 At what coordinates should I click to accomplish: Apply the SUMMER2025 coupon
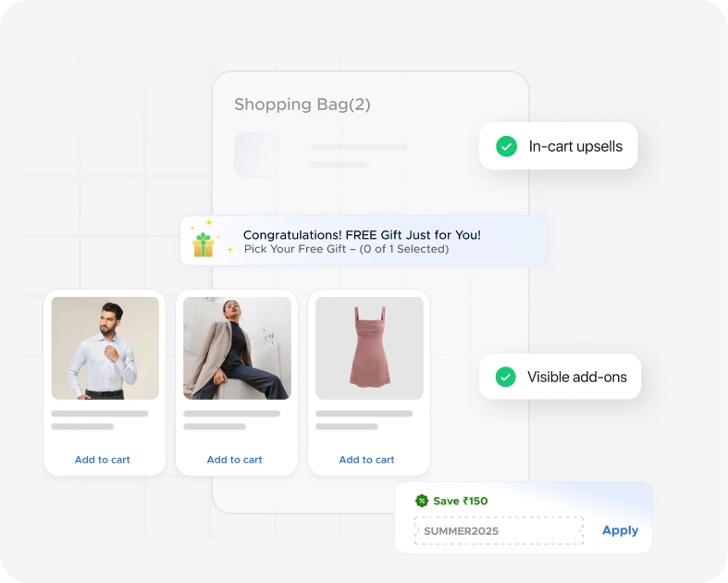pyautogui.click(x=620, y=530)
